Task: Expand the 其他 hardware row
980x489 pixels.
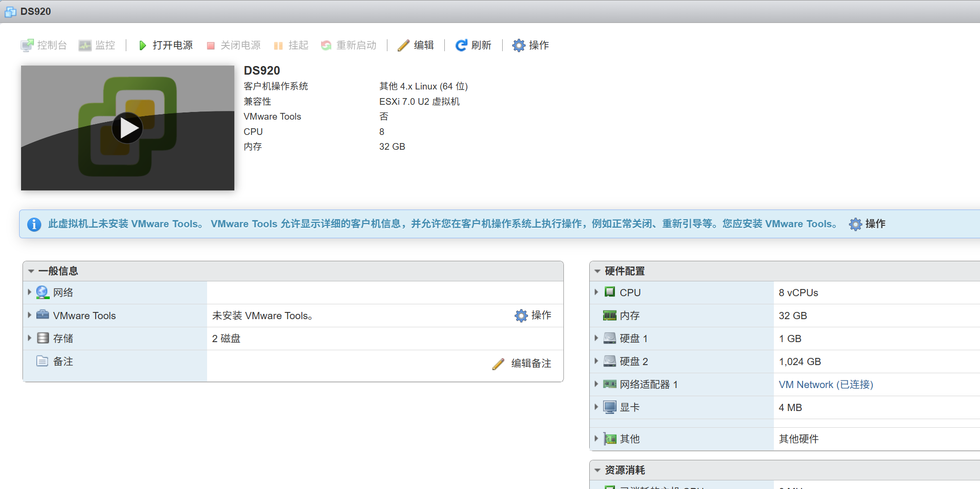Action: pos(596,439)
